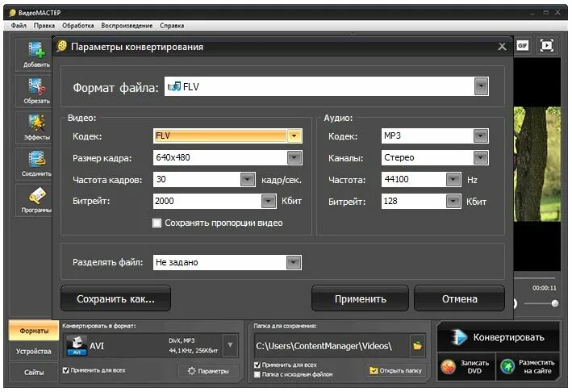Click the Параметры settings button
This screenshot has width=572, height=392.
coord(208,371)
